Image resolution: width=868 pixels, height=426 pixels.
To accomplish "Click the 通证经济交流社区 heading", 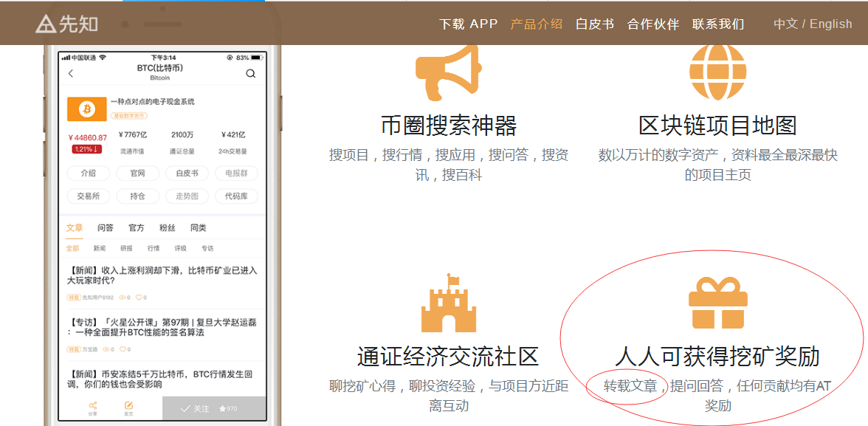I will click(x=449, y=356).
